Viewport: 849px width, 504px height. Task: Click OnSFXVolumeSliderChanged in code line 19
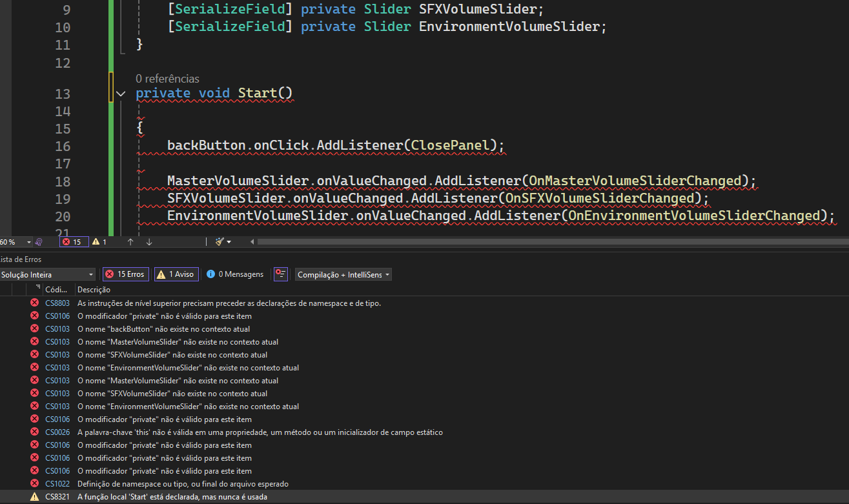pyautogui.click(x=598, y=198)
